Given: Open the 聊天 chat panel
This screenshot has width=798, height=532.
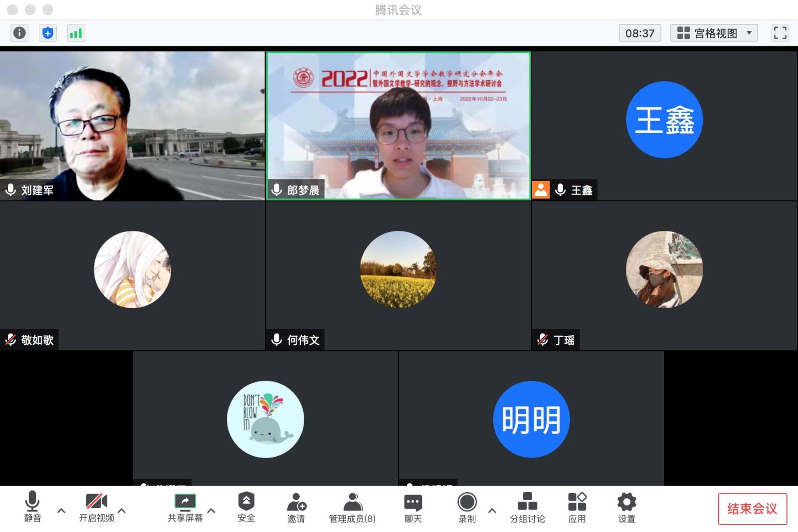Looking at the screenshot, I should coord(412,507).
